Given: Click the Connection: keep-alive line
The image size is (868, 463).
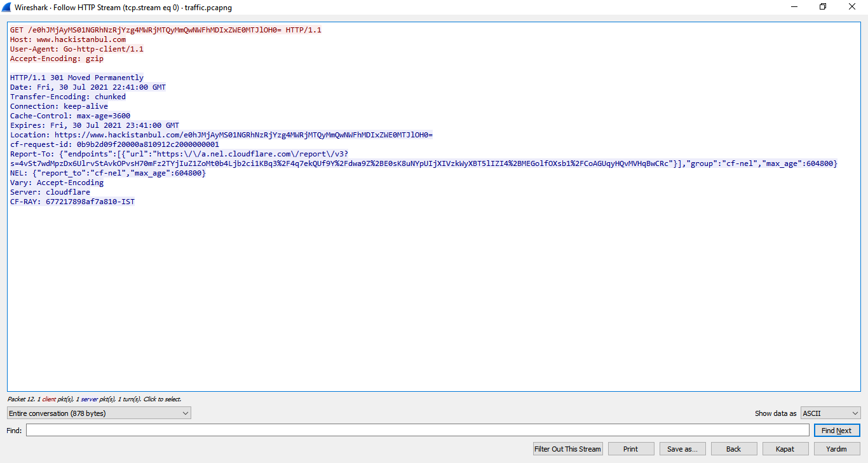Looking at the screenshot, I should tap(59, 106).
